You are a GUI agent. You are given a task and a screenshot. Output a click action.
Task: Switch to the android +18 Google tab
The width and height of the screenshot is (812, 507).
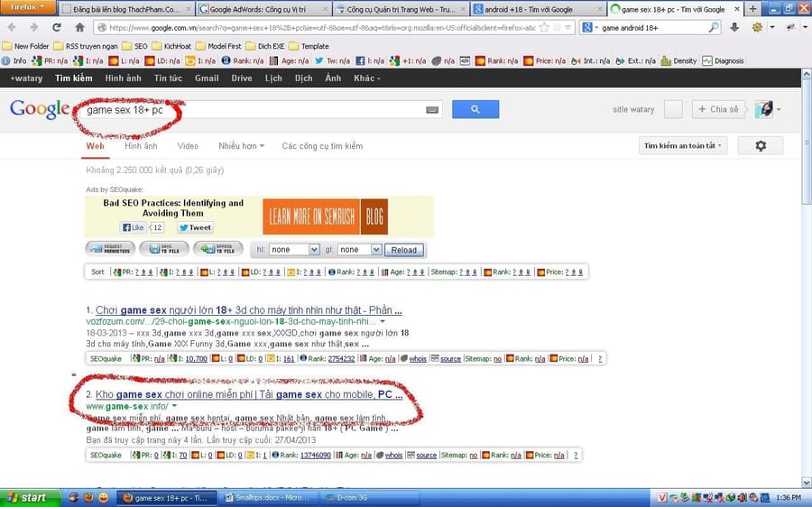tap(537, 9)
